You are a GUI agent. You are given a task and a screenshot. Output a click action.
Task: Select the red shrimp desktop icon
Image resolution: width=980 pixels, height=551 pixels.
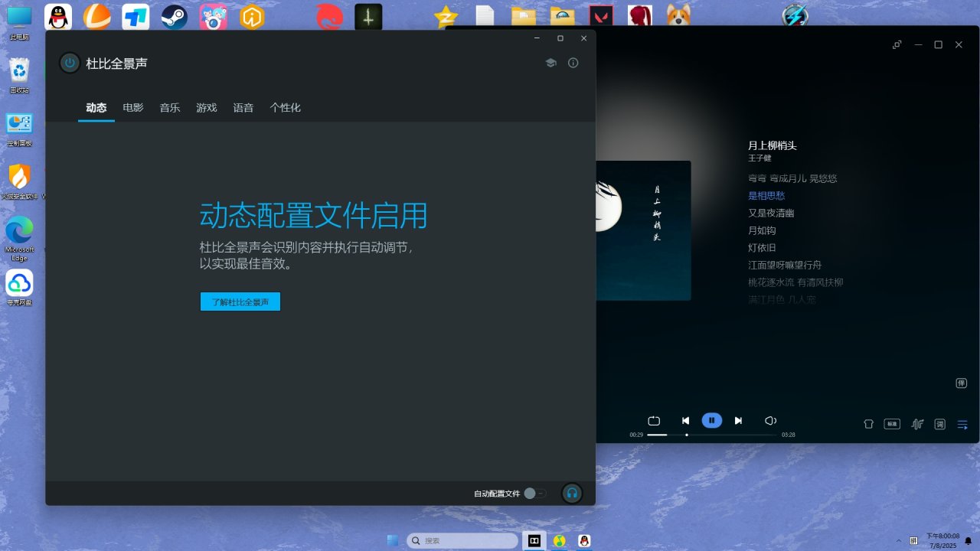point(329,16)
